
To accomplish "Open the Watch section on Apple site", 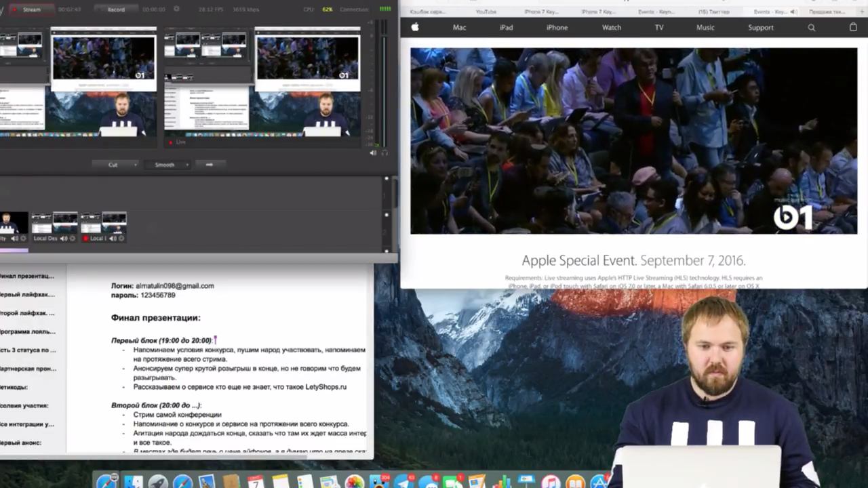I will pos(612,28).
